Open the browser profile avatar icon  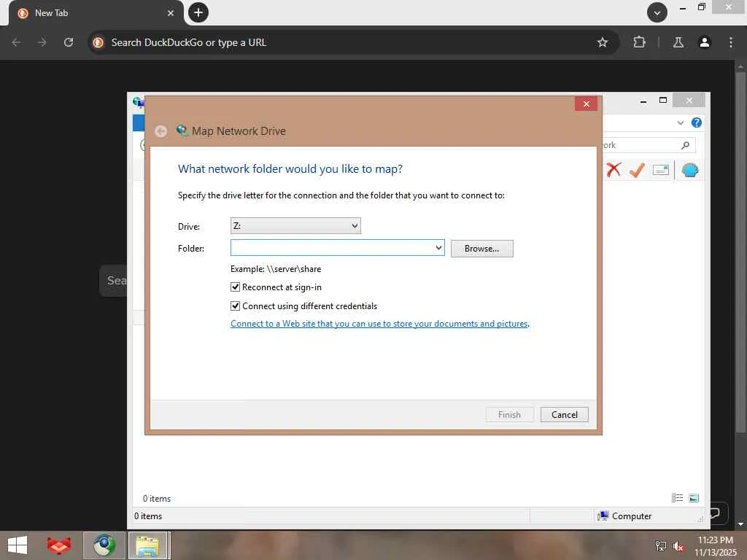point(704,42)
